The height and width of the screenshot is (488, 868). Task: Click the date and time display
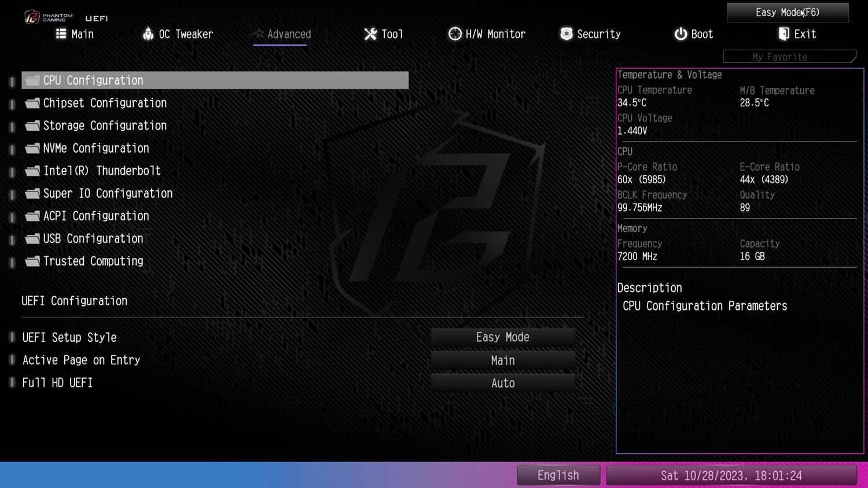point(731,475)
